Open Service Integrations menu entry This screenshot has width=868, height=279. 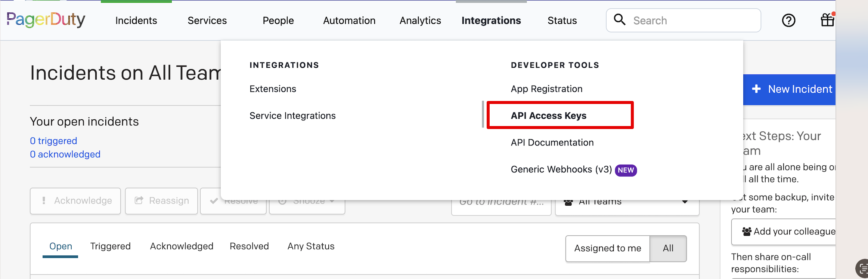pyautogui.click(x=292, y=116)
